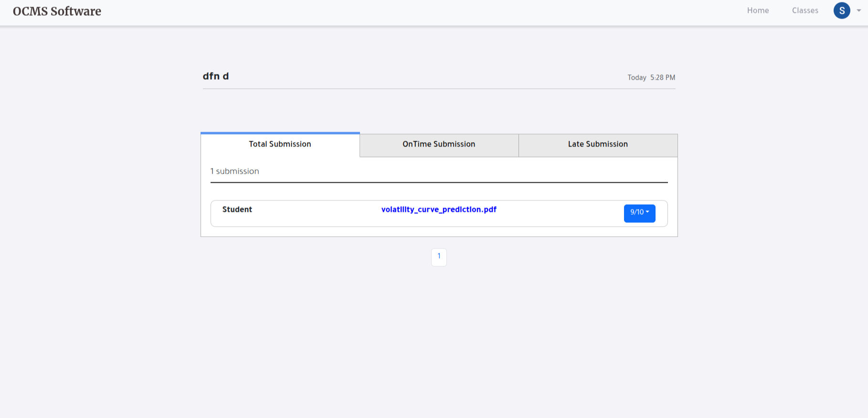Click the 'Today' label near the due time
Screen dimensions: 868x418
(x=636, y=77)
